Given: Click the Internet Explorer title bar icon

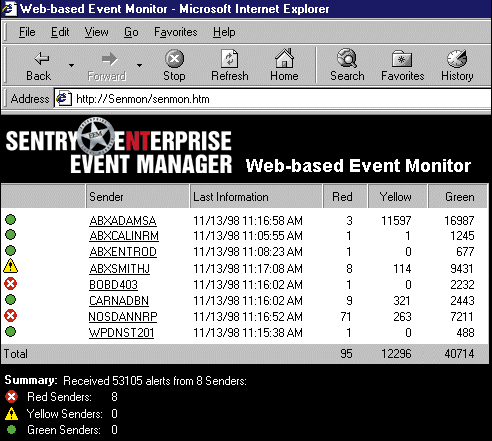Looking at the screenshot, I should [x=9, y=8].
